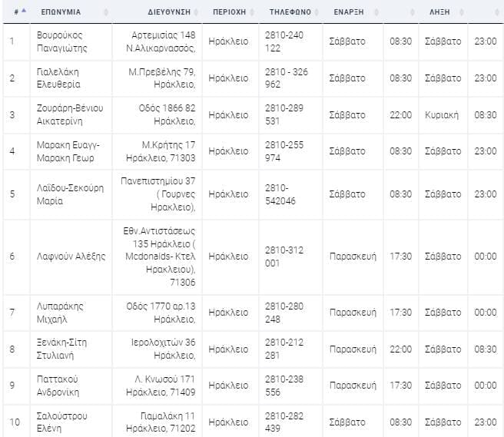Click phone number 2810-289 531

tap(284, 114)
